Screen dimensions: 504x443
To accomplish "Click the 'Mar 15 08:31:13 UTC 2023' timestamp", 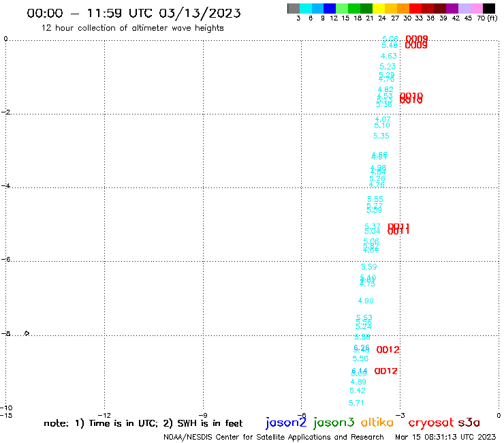I will (x=445, y=437).
